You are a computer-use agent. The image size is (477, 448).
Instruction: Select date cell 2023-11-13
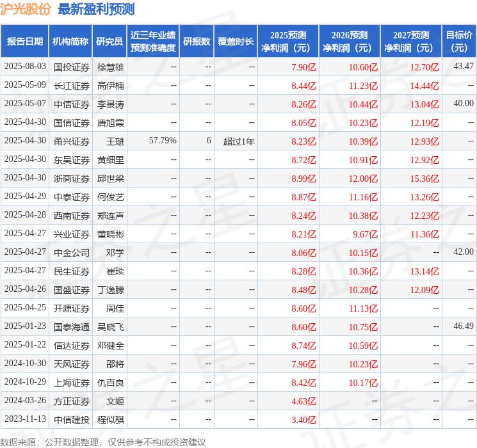click(x=25, y=419)
